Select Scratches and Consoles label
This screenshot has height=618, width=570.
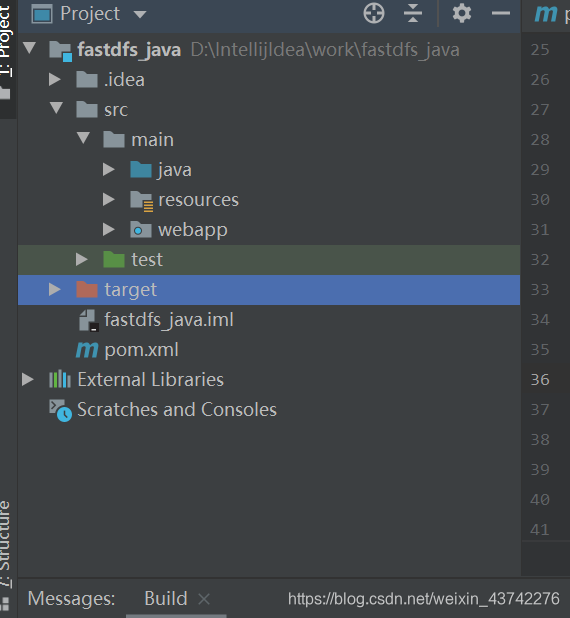pyautogui.click(x=177, y=410)
